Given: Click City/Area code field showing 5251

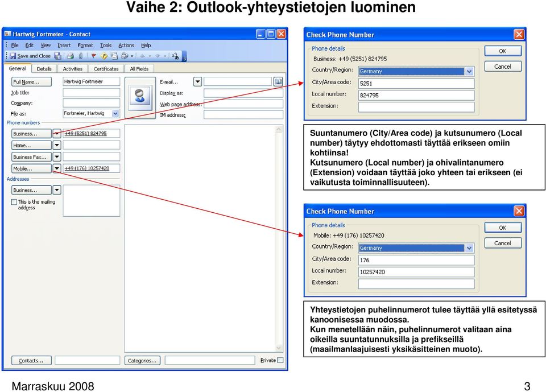Looking at the screenshot, I should pyautogui.click(x=416, y=84).
